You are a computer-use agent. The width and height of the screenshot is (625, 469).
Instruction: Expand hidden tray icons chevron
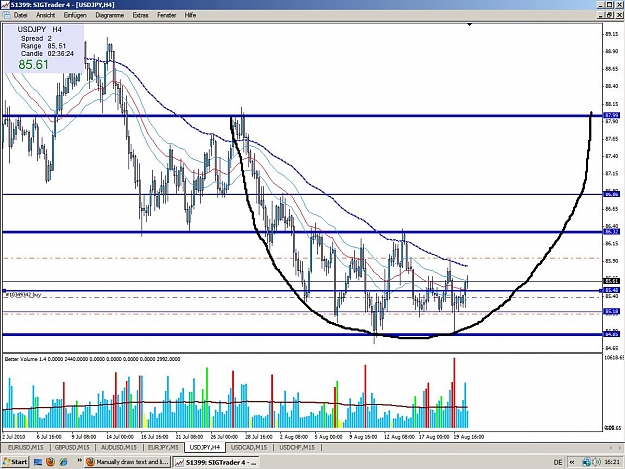coord(572,462)
